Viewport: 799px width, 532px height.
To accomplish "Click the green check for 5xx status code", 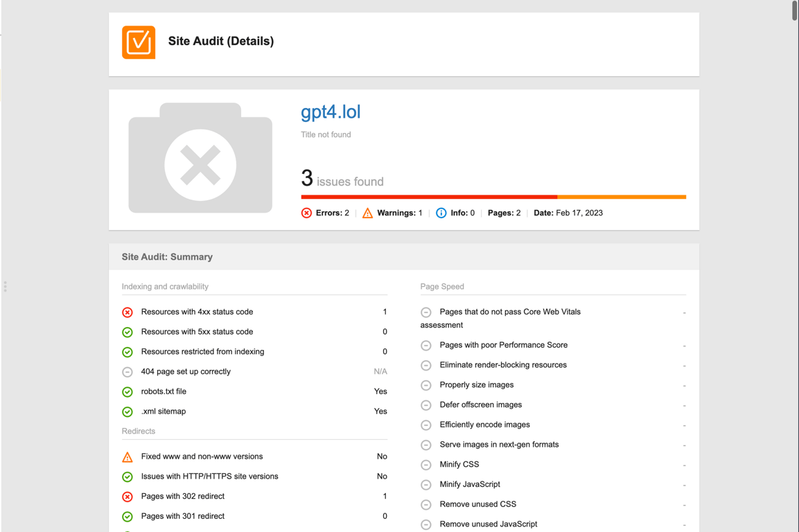I will tap(128, 332).
